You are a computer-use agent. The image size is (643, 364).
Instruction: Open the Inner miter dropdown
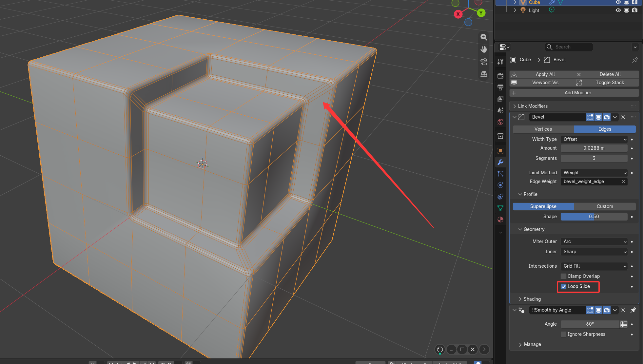[594, 252]
